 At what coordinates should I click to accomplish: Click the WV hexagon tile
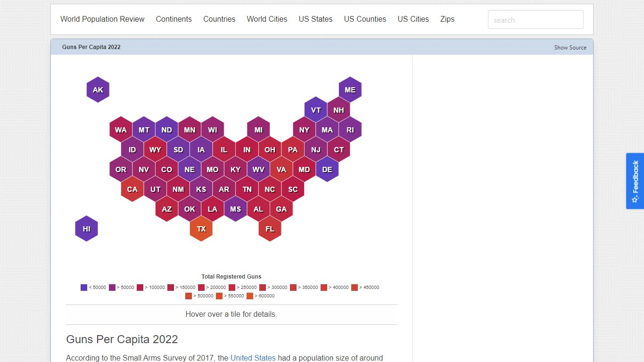[258, 169]
